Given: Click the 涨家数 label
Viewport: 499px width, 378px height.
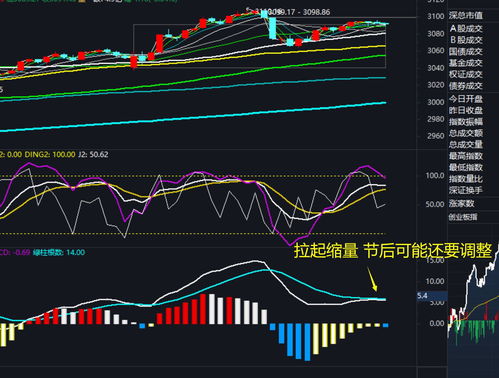Looking at the screenshot, I should pos(461,203).
